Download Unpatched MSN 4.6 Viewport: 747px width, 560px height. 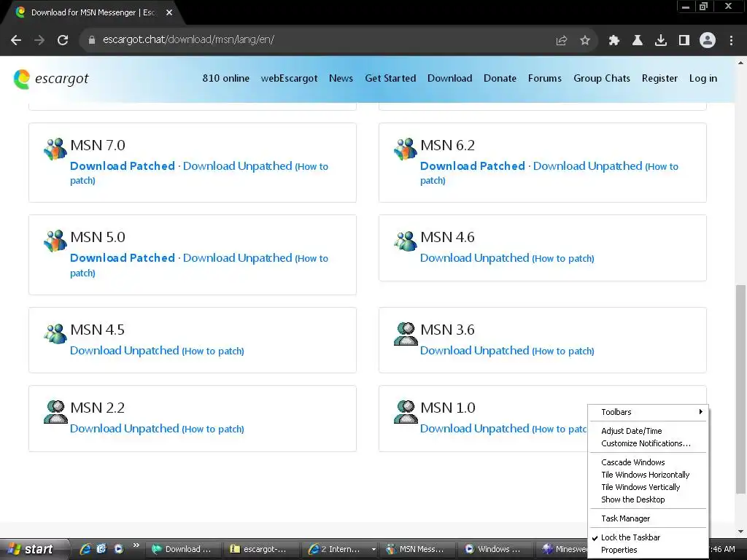pos(474,258)
